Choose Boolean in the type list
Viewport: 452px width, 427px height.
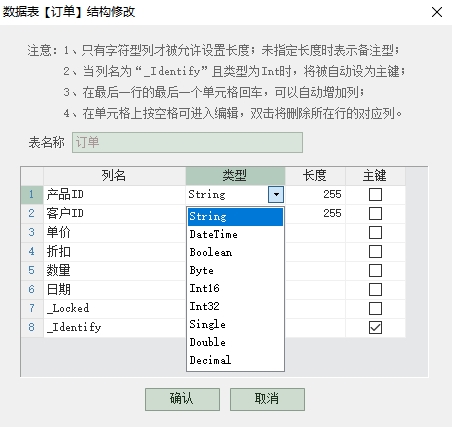pos(235,253)
